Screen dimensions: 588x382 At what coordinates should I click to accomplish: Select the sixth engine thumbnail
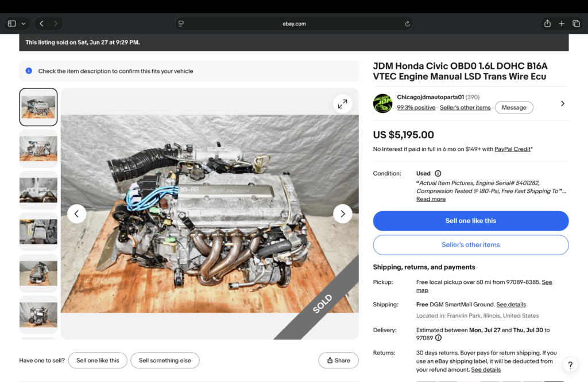38,315
